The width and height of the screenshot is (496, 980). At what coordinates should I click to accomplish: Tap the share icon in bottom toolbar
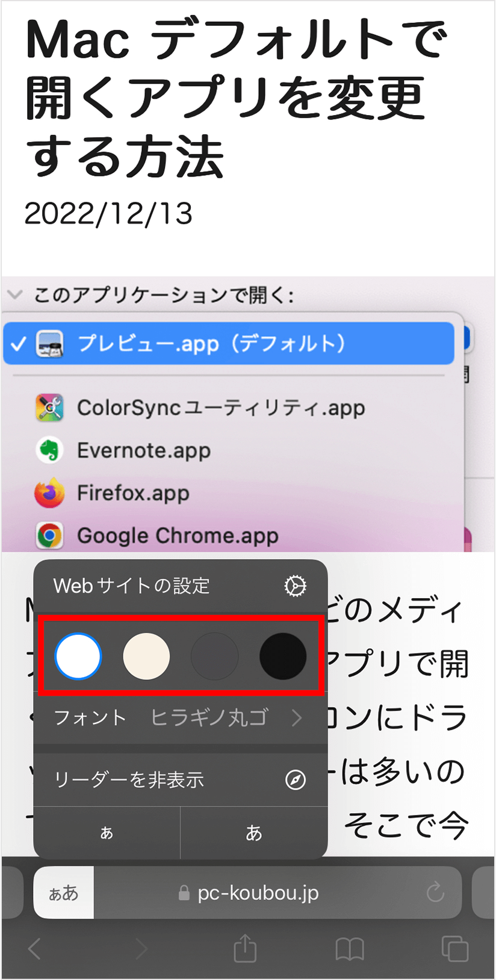245,949
